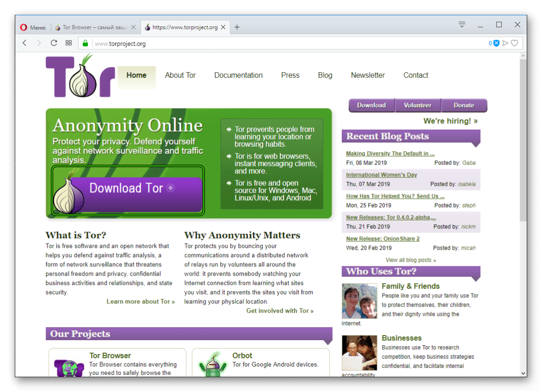The height and width of the screenshot is (392, 542).
Task: Click the purple Download button
Action: 372,106
